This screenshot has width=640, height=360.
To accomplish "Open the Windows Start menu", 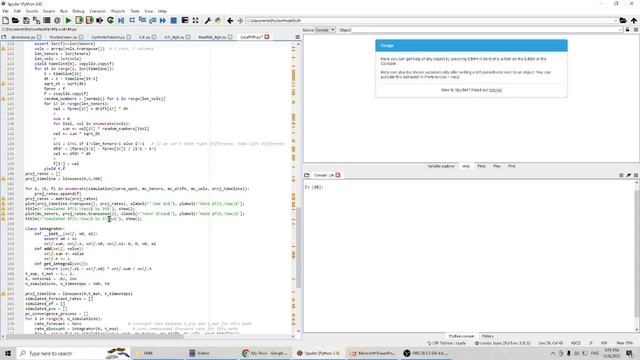I will tap(8, 353).
